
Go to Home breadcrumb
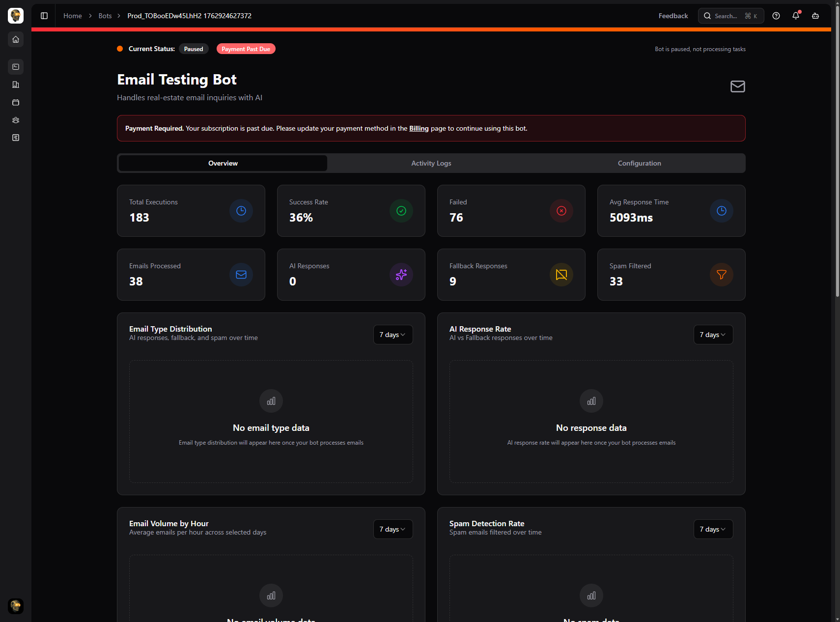click(73, 16)
